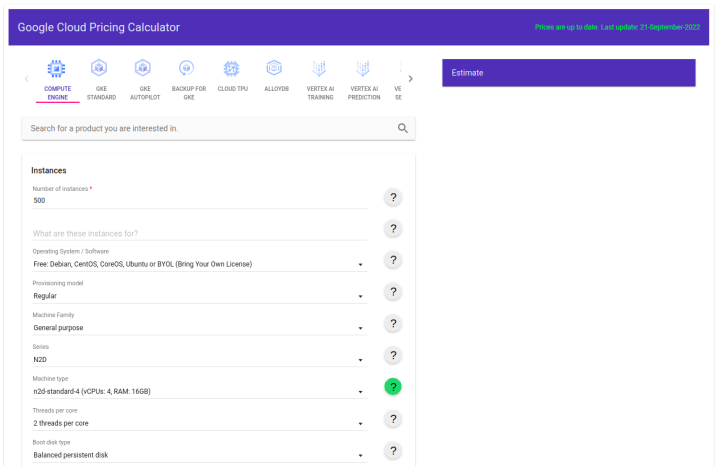Screen dimensions: 720x466
Task: Click the Instances section heading
Action: click(49, 170)
